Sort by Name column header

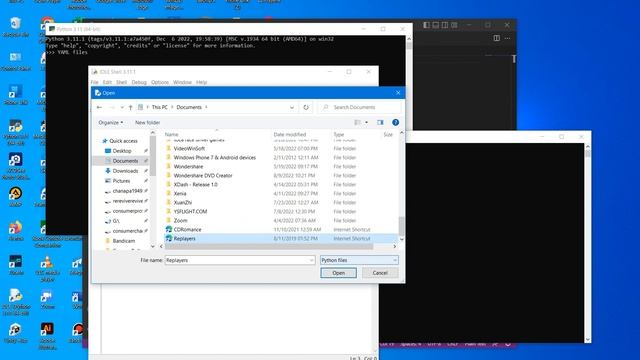(x=171, y=134)
